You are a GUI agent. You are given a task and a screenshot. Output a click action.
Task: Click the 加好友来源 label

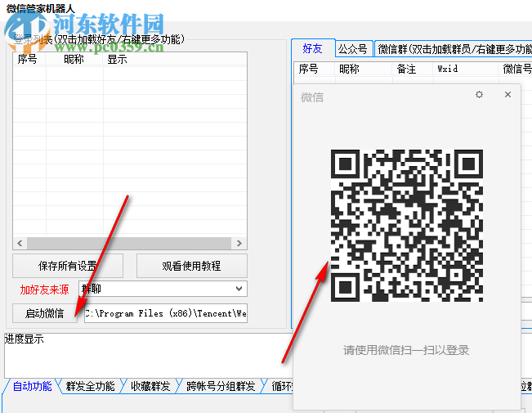coord(44,290)
